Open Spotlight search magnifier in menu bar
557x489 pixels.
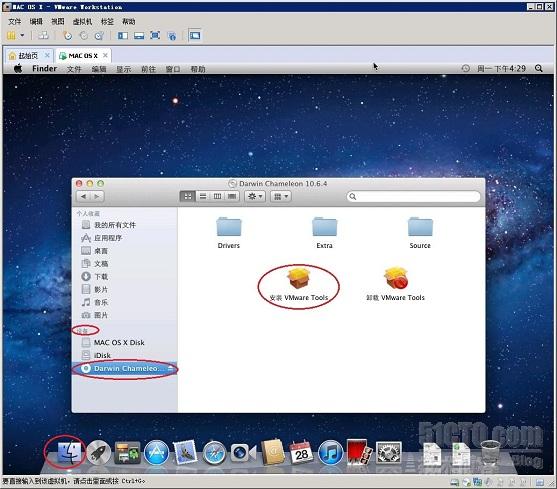click(539, 68)
